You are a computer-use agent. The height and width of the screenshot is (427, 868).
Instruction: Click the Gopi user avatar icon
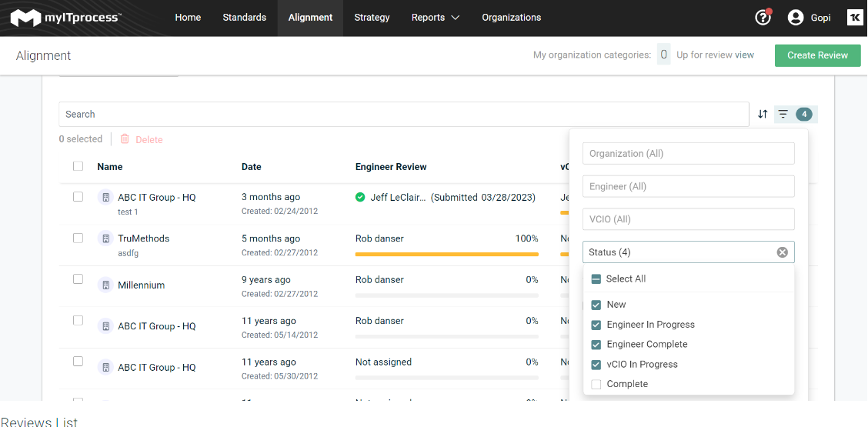point(796,18)
